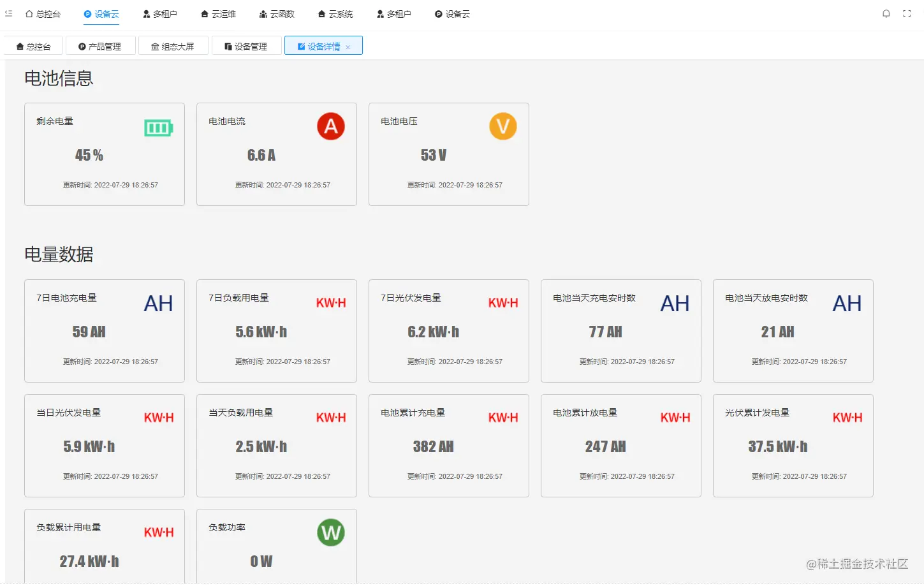
Task: Toggle fullscreen mode icon
Action: coord(907,13)
